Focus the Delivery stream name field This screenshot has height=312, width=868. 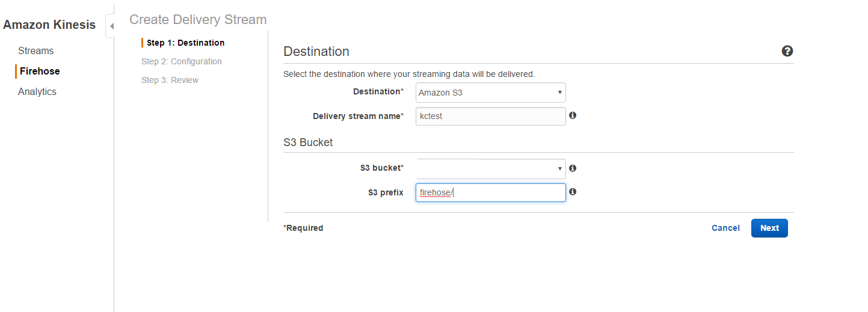click(490, 116)
